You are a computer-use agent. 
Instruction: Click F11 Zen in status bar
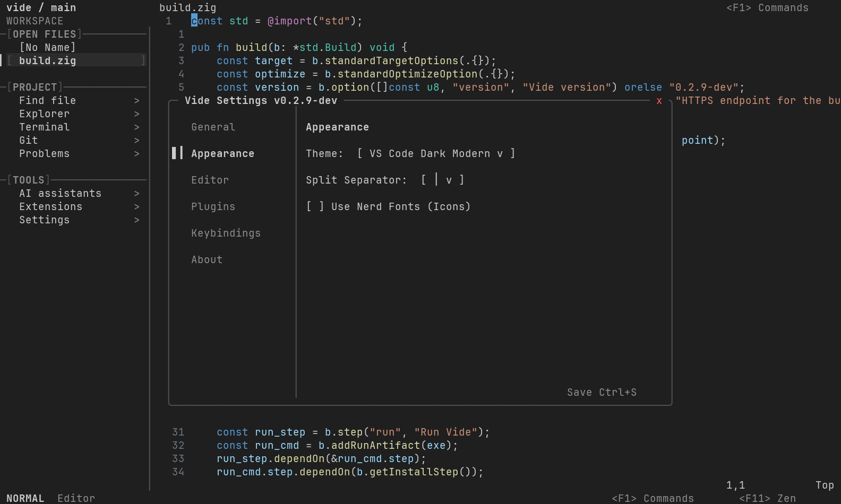point(767,498)
